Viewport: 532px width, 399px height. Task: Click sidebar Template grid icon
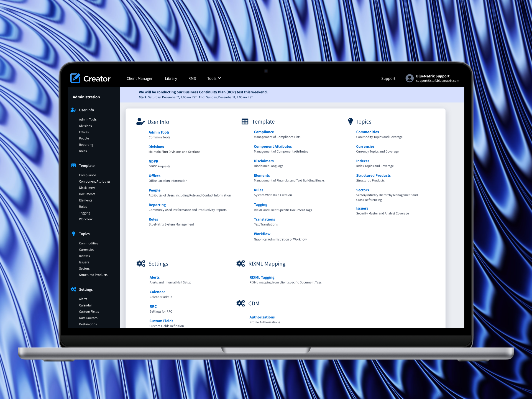point(73,165)
